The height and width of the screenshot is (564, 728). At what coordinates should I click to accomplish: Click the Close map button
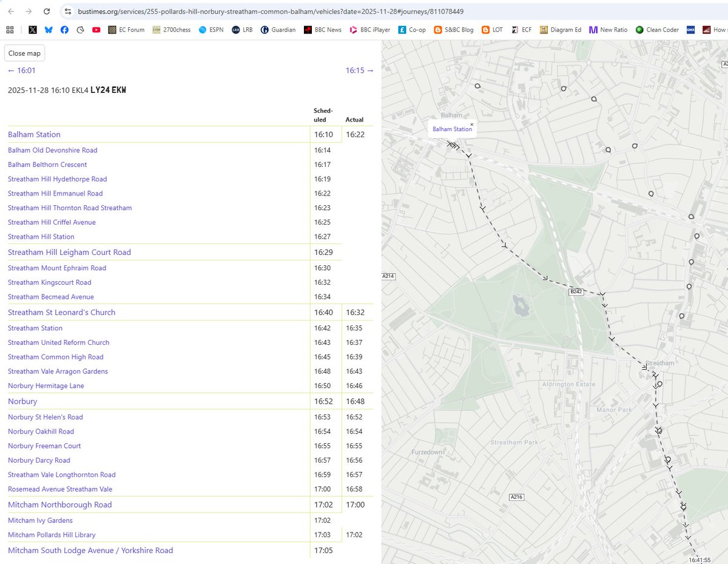coord(24,53)
